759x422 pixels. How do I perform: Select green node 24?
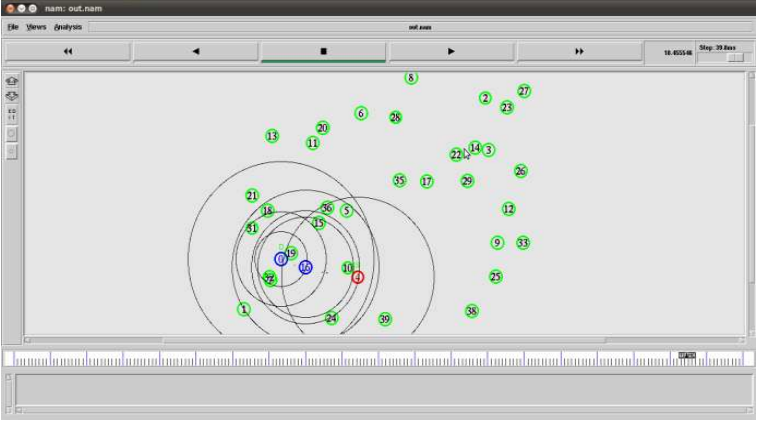coord(331,318)
